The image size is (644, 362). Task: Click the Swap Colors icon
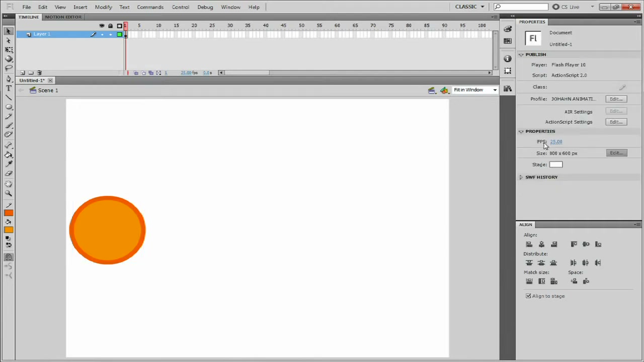[9, 245]
